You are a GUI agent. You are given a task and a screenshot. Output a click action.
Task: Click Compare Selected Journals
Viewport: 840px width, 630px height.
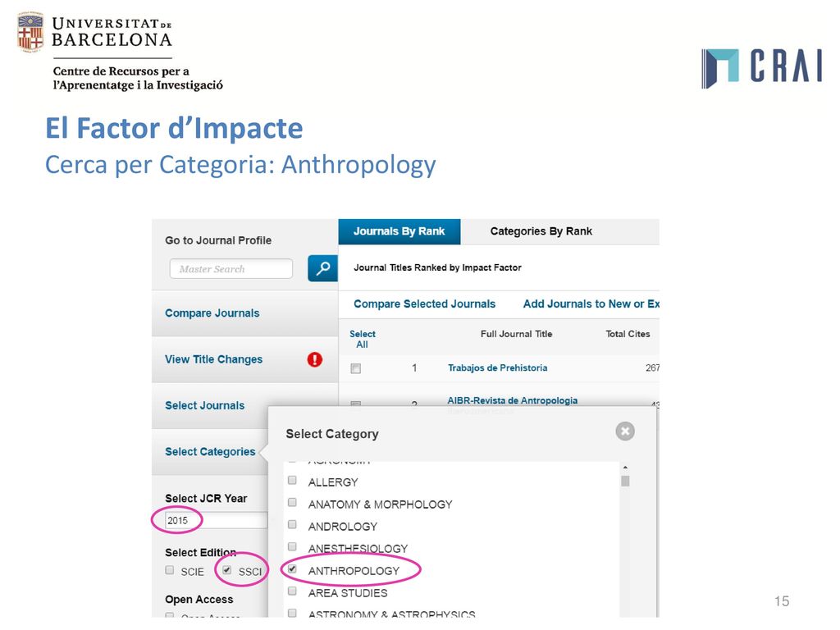(424, 304)
